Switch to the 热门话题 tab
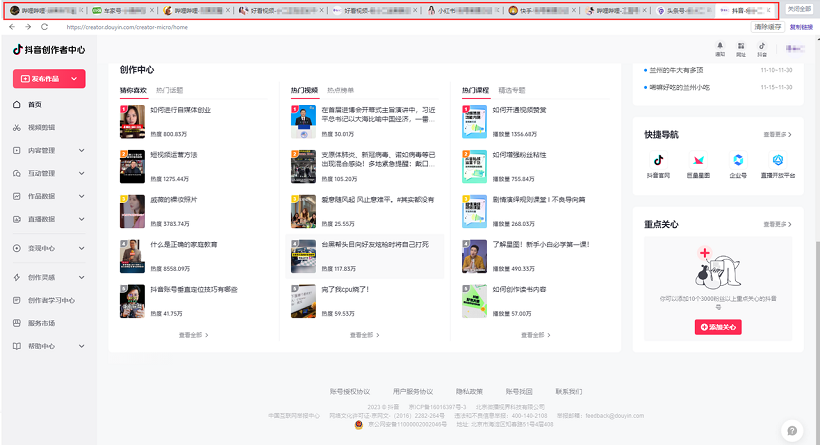This screenshot has width=820, height=445. coord(169,90)
